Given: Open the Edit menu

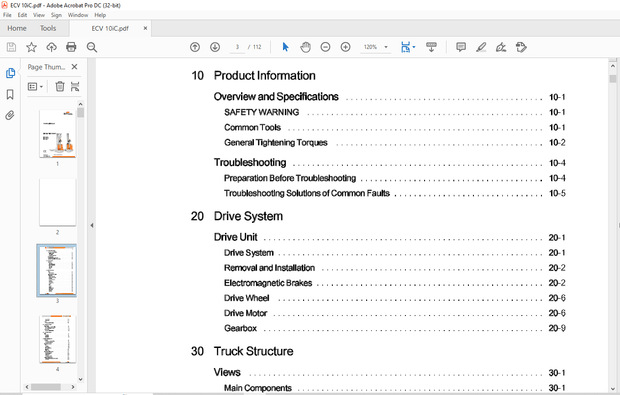Looking at the screenshot, I should pos(22,15).
